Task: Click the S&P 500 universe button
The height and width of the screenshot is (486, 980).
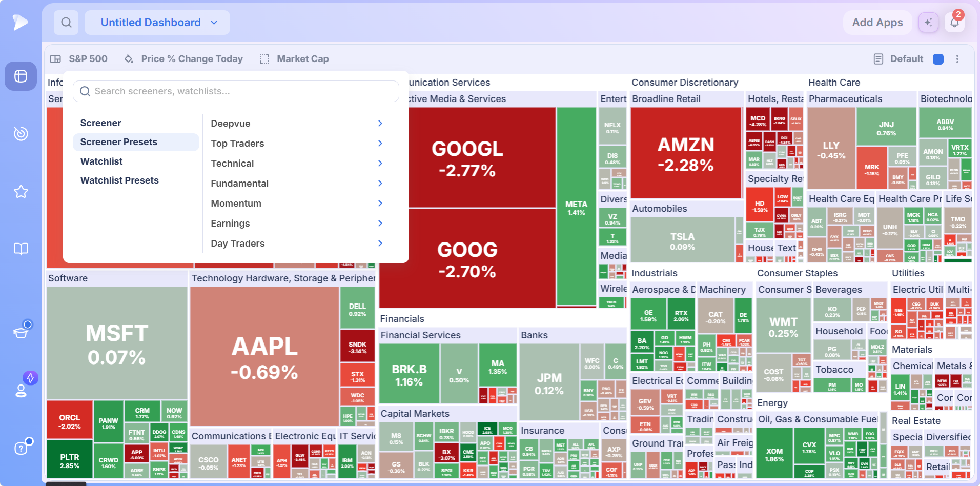Action: coord(78,59)
